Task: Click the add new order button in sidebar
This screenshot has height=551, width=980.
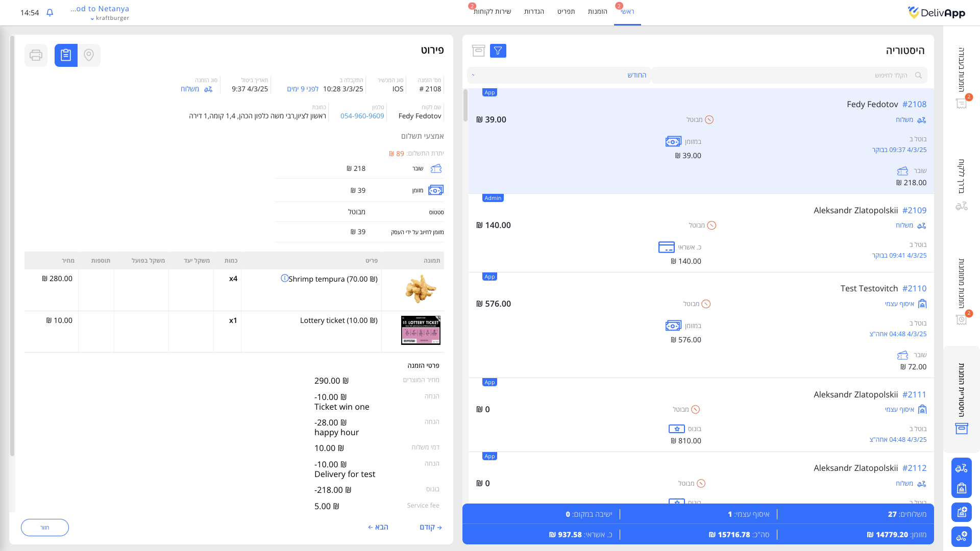Action: (961, 512)
